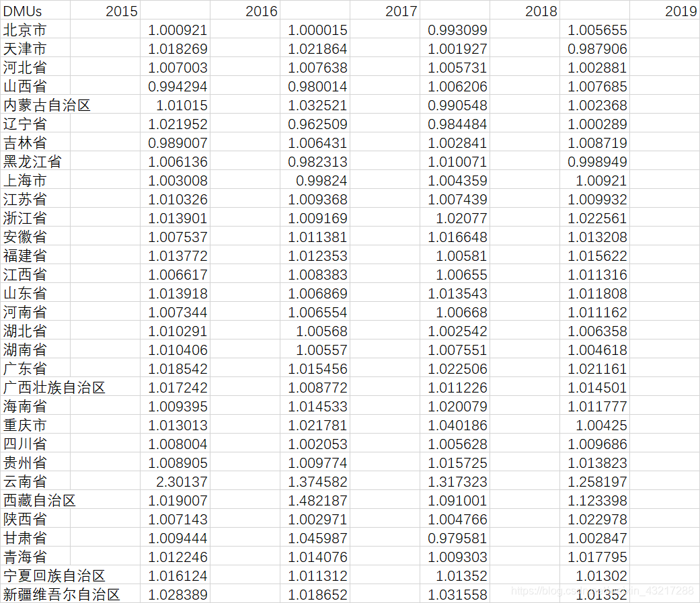Image resolution: width=700 pixels, height=603 pixels.
Task: Click cell with value 1.000921
Action: click(175, 29)
